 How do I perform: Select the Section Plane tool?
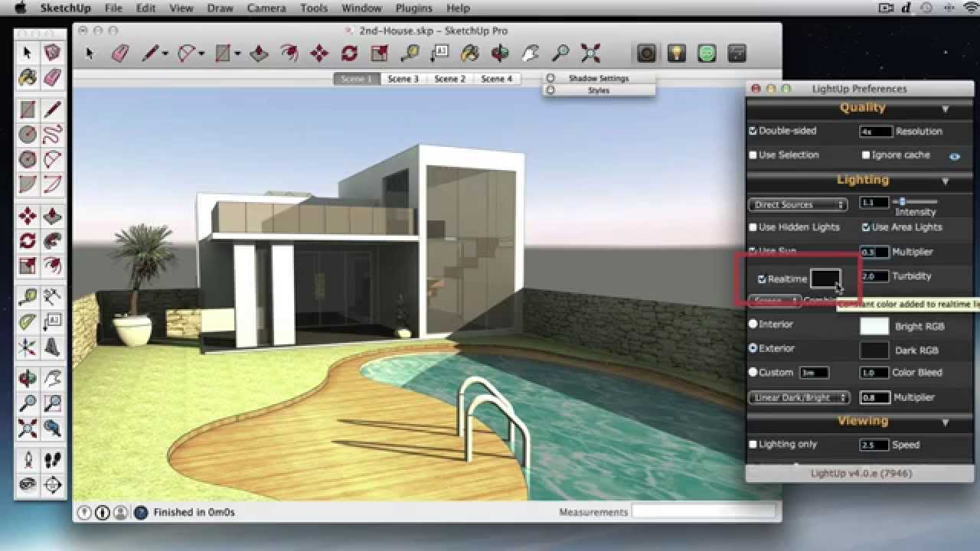52,484
